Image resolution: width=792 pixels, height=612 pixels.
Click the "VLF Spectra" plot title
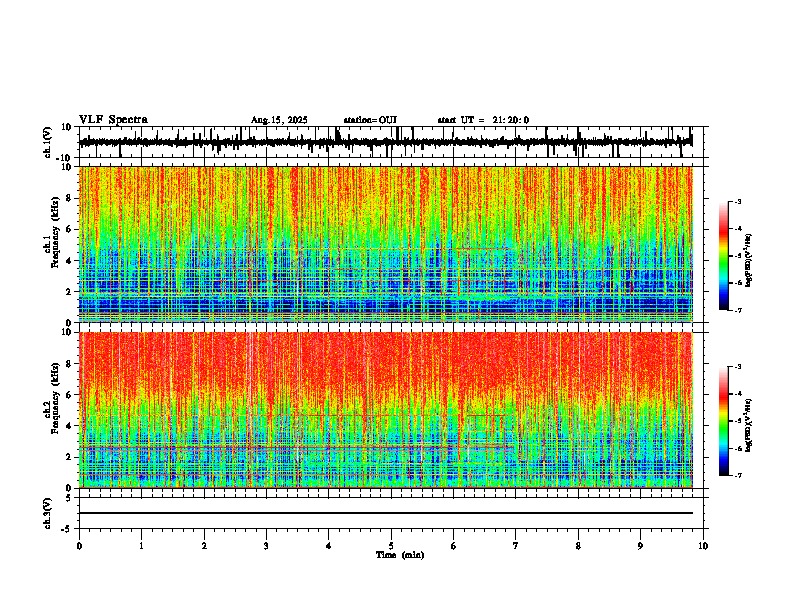[113, 120]
